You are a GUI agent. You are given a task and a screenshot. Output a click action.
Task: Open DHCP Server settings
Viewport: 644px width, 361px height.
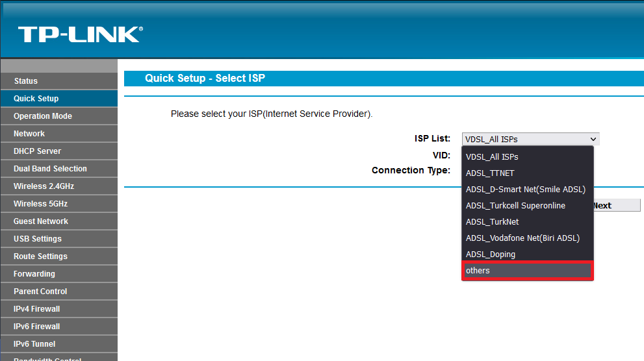pyautogui.click(x=59, y=151)
